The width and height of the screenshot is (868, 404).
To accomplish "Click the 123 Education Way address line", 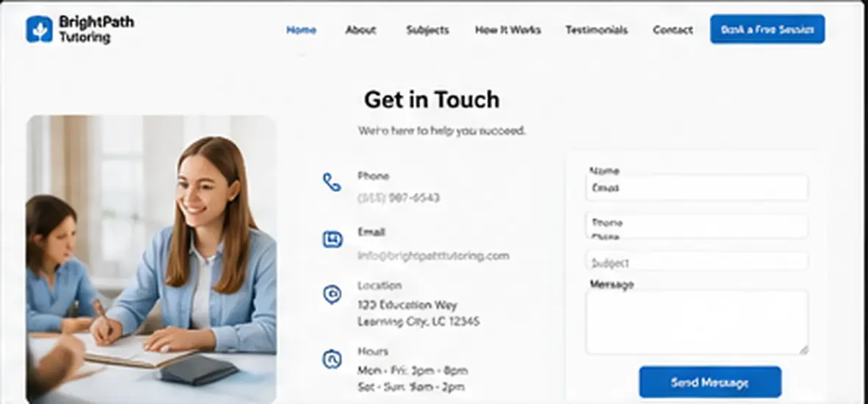I will tap(408, 305).
